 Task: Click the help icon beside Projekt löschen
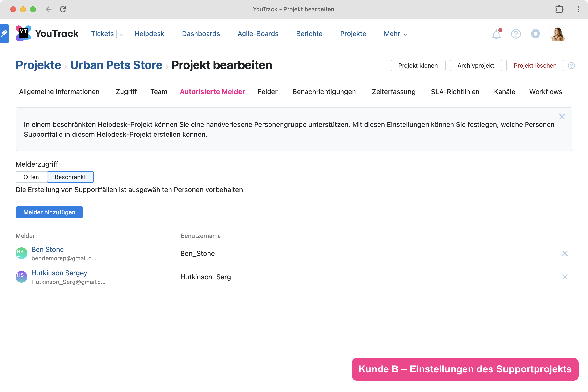[571, 66]
